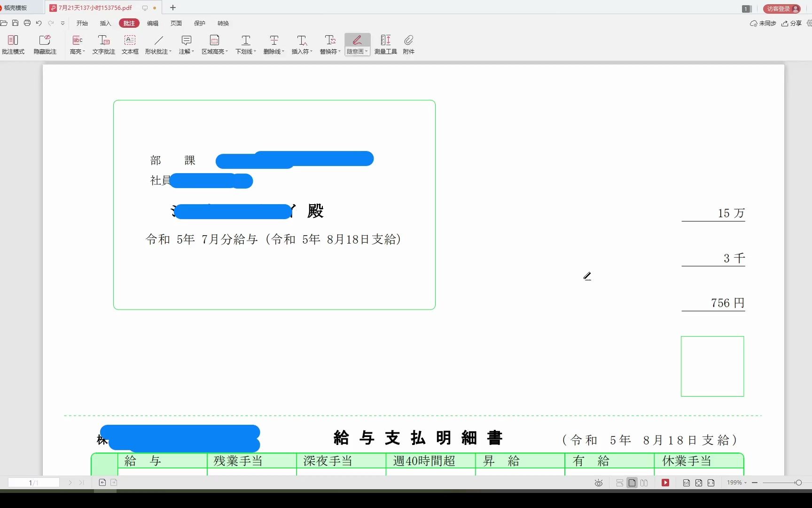Viewport: 812px width, 508px height.
Task: Click the 未同步 sync status button
Action: pyautogui.click(x=763, y=23)
